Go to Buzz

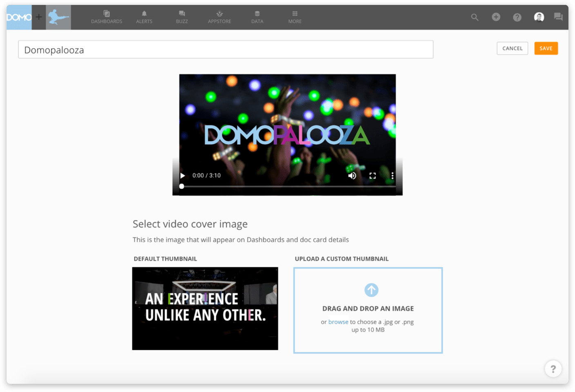pyautogui.click(x=182, y=17)
